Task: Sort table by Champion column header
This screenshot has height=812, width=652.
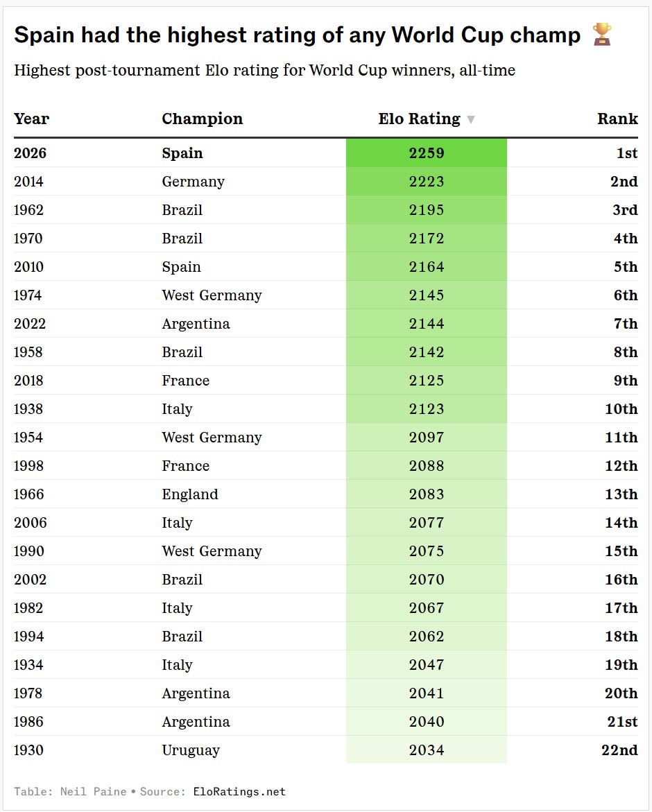Action: click(x=202, y=119)
